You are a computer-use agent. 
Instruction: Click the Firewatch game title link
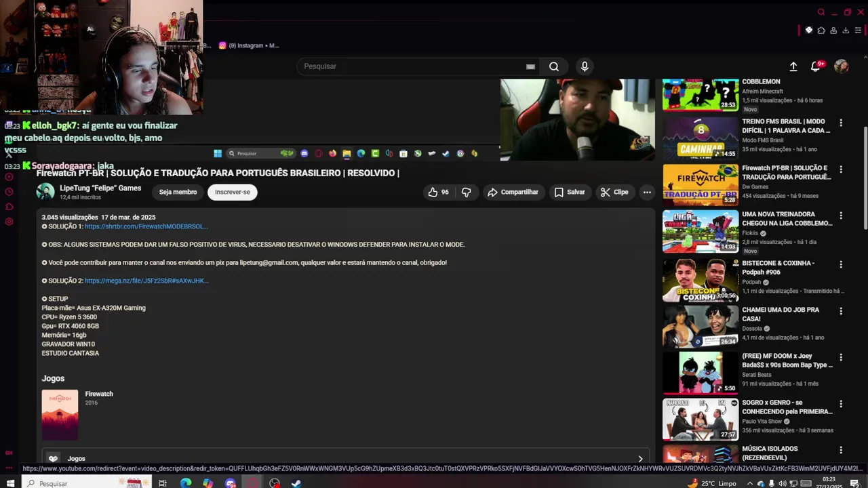(x=99, y=394)
